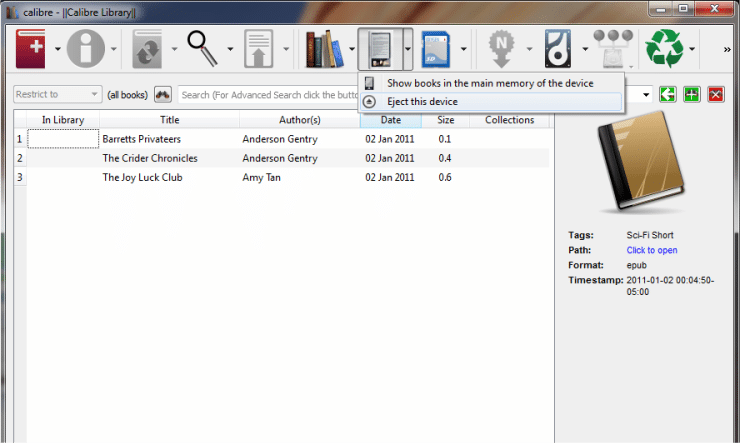Screen dimensions: 740x443
Task: Click the Fetch news icon
Action: (x=501, y=49)
